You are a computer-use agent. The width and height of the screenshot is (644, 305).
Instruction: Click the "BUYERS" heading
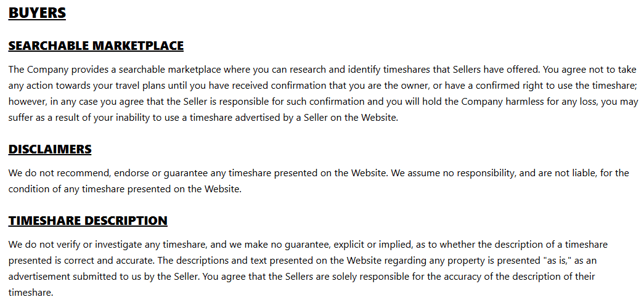[37, 13]
